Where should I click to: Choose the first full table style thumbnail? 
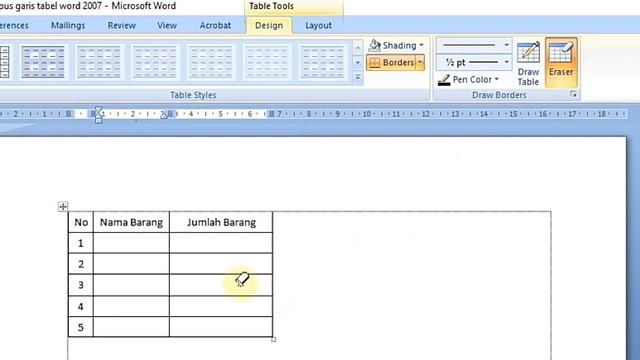(43, 62)
